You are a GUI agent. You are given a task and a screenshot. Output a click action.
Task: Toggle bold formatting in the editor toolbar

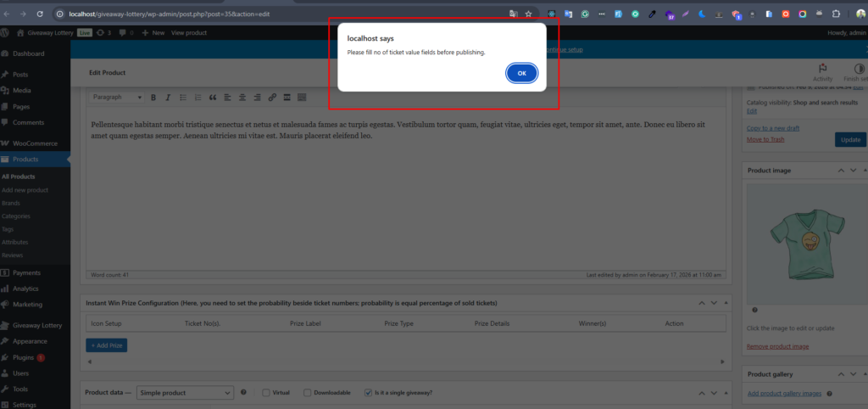pos(153,98)
